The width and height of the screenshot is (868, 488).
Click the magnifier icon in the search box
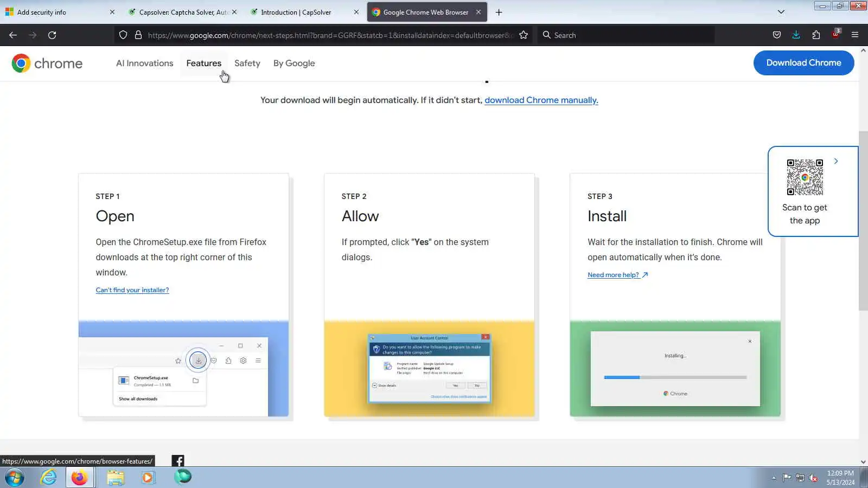pos(547,35)
